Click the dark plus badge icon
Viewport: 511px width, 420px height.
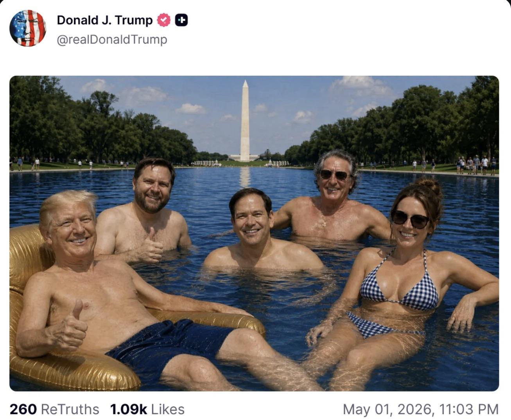coord(181,20)
